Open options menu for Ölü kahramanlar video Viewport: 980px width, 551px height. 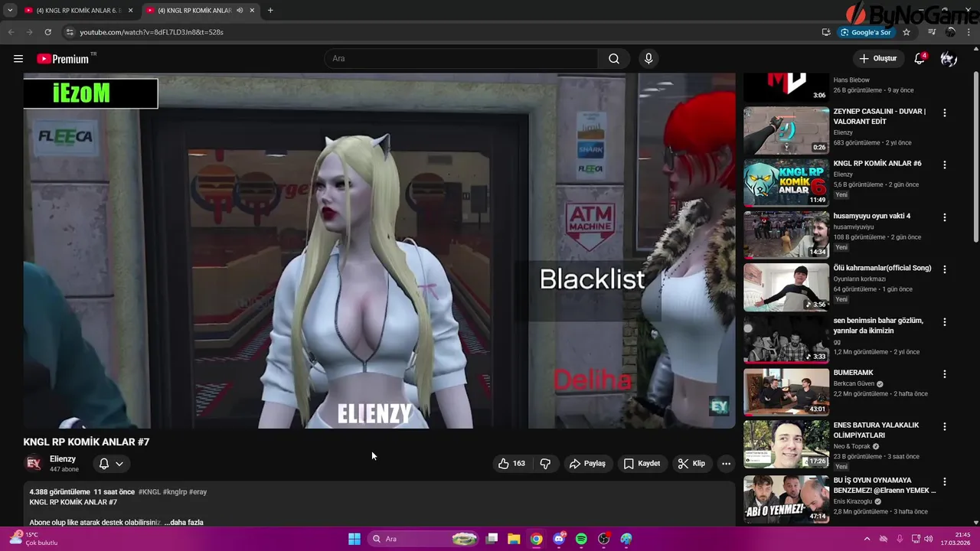944,269
